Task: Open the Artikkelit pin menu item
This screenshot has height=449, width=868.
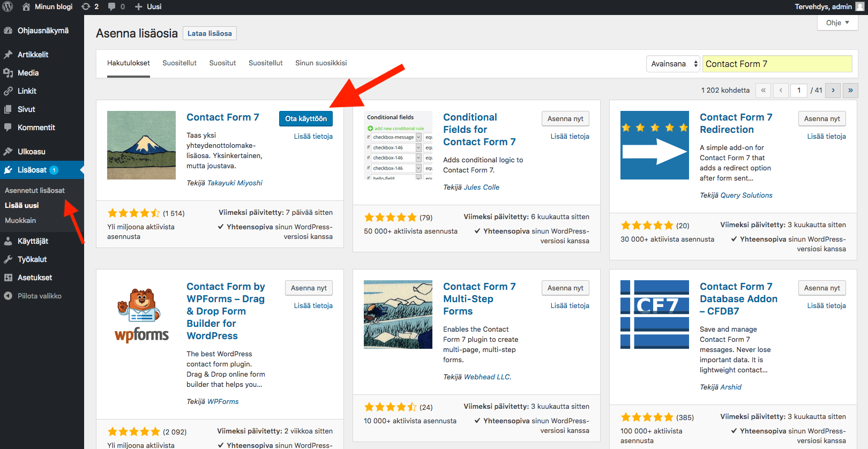Action: click(42, 55)
